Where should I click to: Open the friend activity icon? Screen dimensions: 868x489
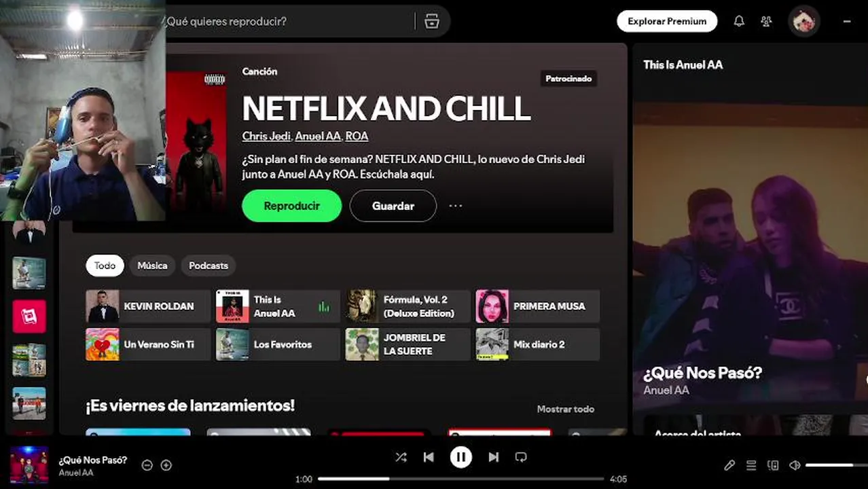click(766, 21)
